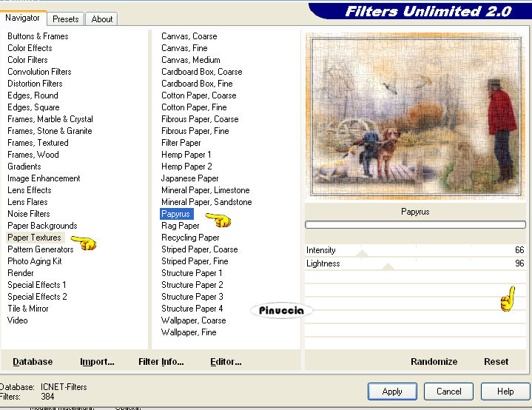Open Filter Info...
The height and width of the screenshot is (410, 532).
161,361
